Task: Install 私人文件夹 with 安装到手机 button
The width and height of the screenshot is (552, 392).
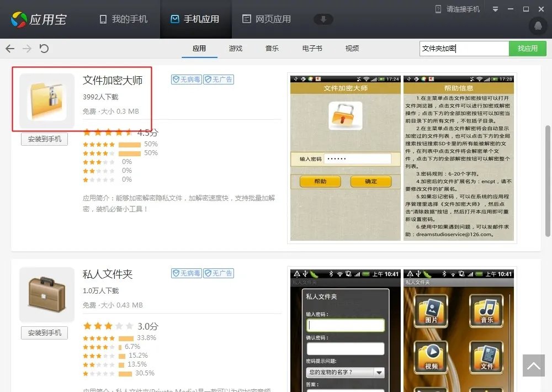Action: (44, 333)
